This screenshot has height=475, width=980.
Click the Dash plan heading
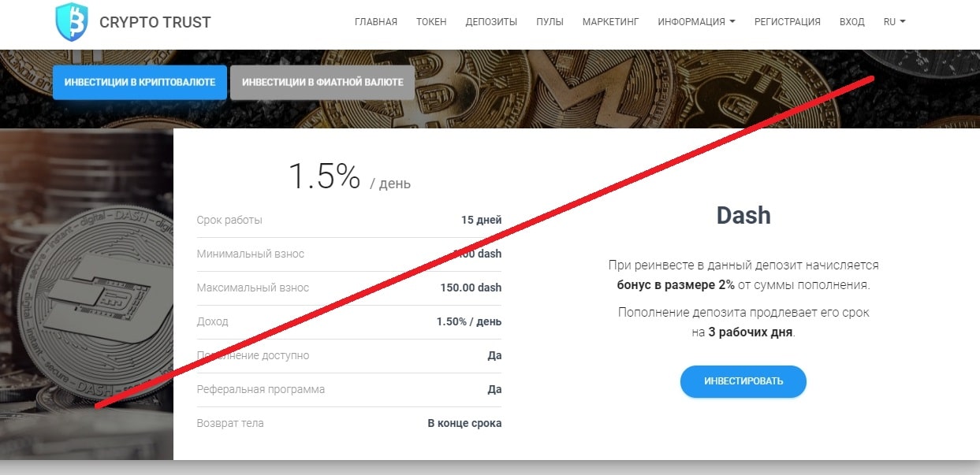coord(743,215)
